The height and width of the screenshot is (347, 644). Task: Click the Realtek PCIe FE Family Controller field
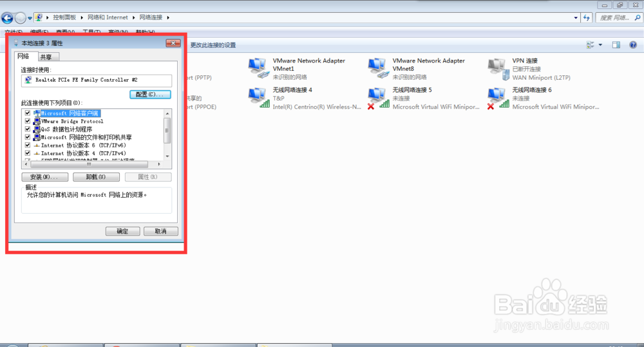(x=97, y=80)
